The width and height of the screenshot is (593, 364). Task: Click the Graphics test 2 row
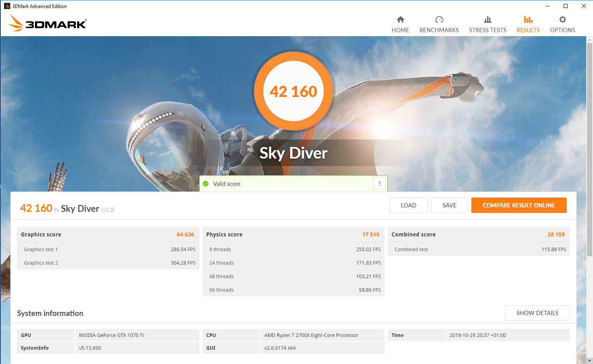[x=108, y=263]
